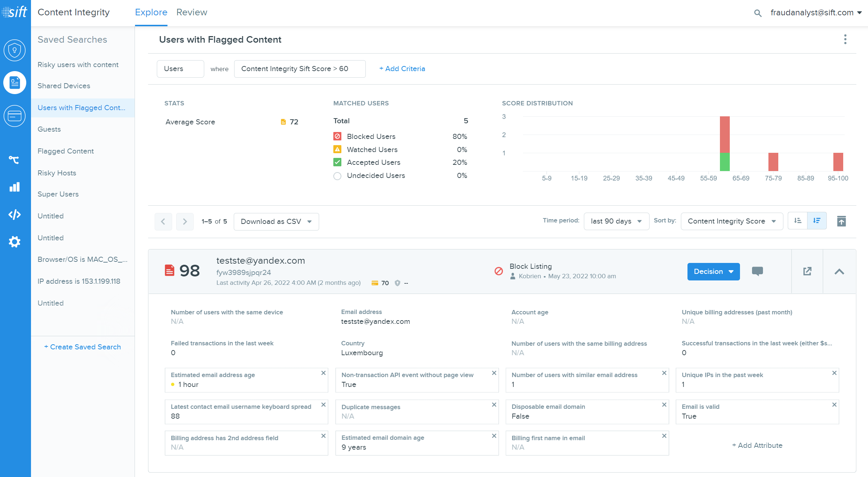Switch to the Review tab
The width and height of the screenshot is (868, 477).
[x=191, y=12]
